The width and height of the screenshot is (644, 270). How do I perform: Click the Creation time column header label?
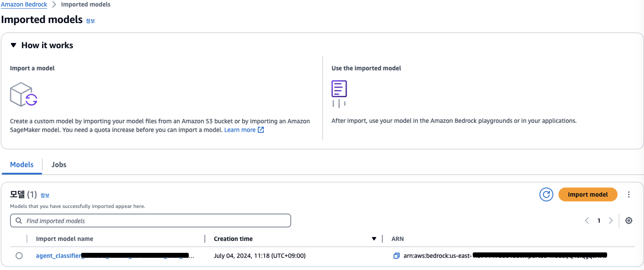point(233,239)
